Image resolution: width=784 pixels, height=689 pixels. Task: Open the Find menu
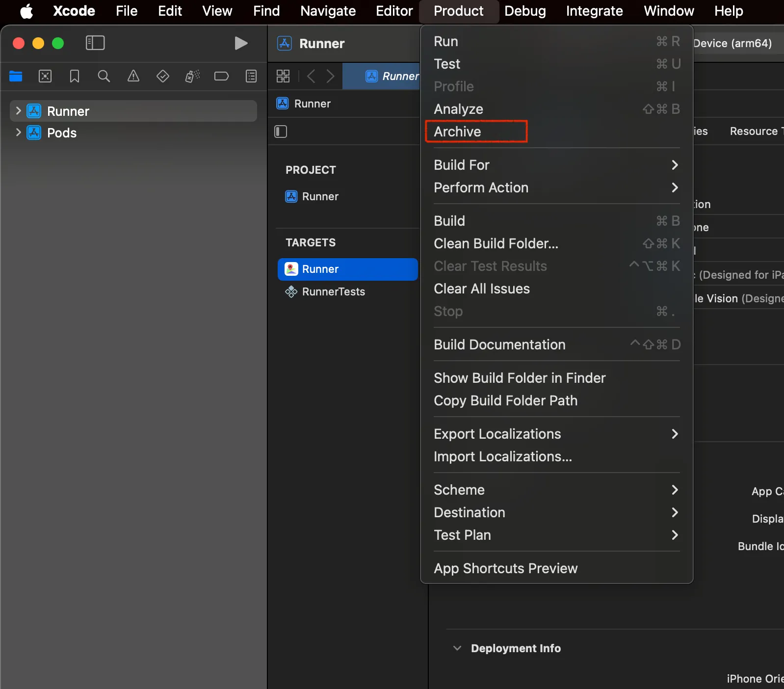point(266,11)
